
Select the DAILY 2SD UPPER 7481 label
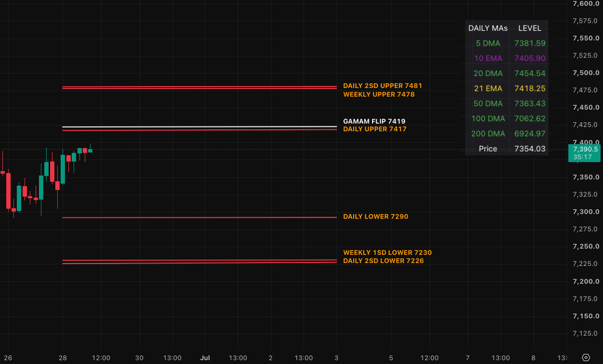click(x=383, y=86)
